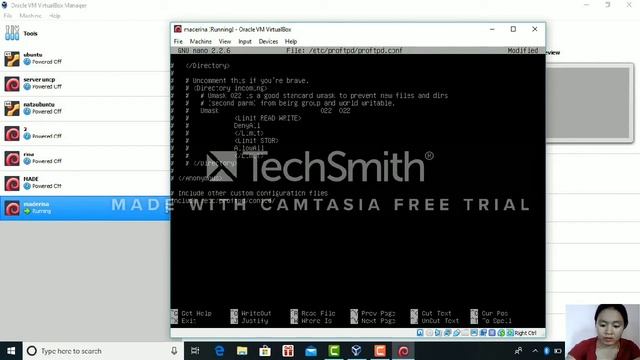Screen dimensions: 640x360
Task: Open the Windows Start menu
Action: [x=11, y=351]
